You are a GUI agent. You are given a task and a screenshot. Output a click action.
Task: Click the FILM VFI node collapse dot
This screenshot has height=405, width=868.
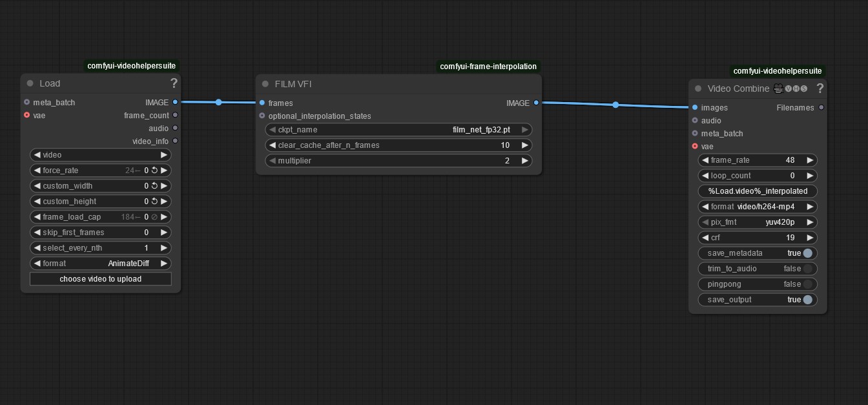(265, 84)
